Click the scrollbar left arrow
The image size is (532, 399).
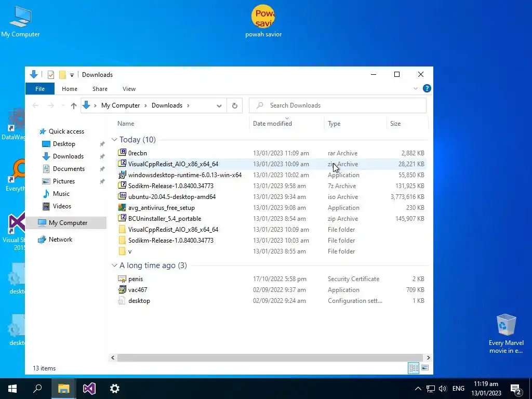(x=113, y=357)
